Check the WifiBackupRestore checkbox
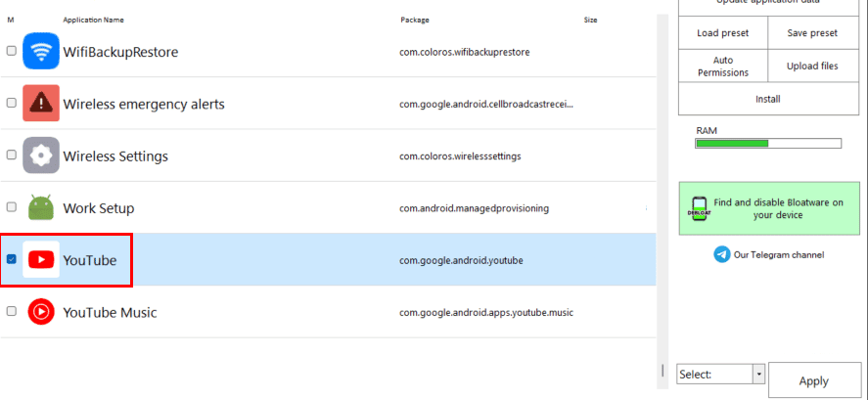This screenshot has width=868, height=400. (11, 51)
